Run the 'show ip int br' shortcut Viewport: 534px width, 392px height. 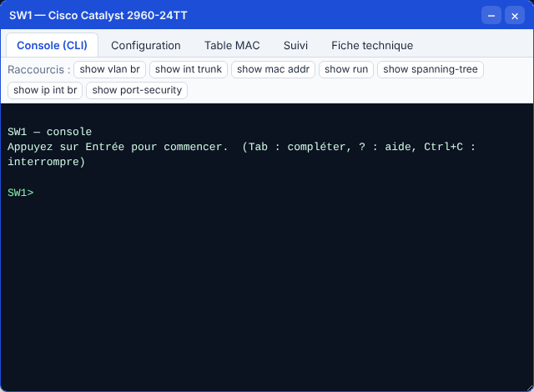point(45,90)
